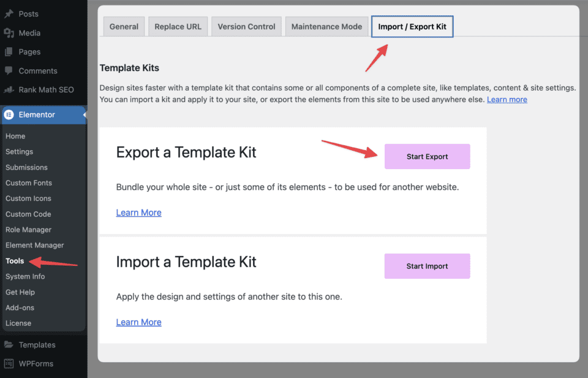This screenshot has height=378, width=588.
Task: Click the Media icon in sidebar
Action: click(x=9, y=33)
